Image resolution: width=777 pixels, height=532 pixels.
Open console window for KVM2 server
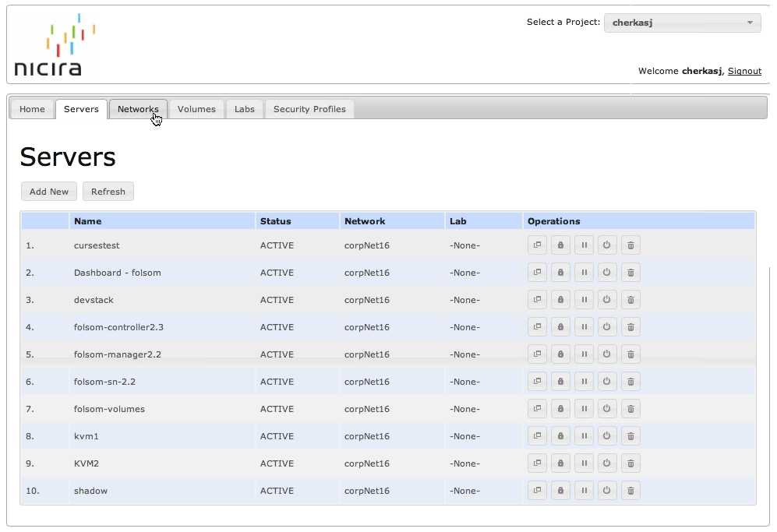pyautogui.click(x=537, y=463)
